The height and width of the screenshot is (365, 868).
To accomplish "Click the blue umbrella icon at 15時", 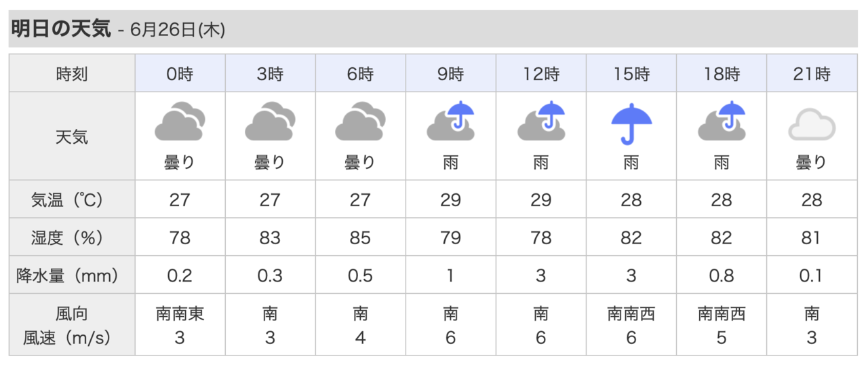I will [x=631, y=123].
